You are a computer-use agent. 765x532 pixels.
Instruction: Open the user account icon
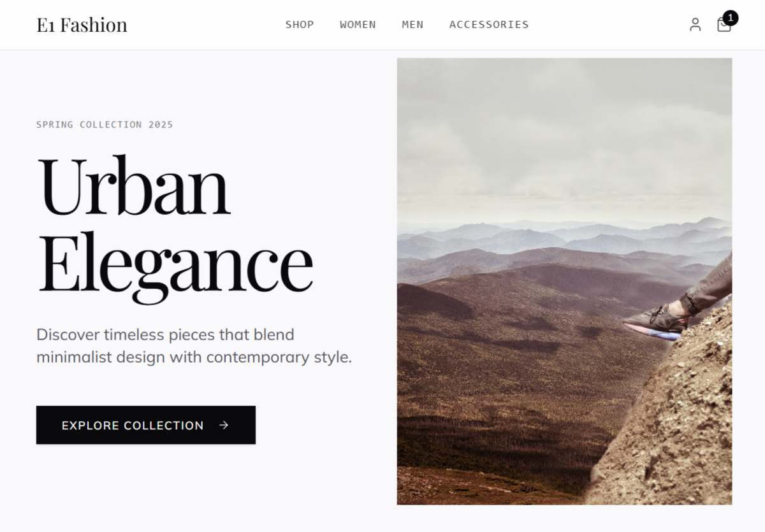(695, 25)
